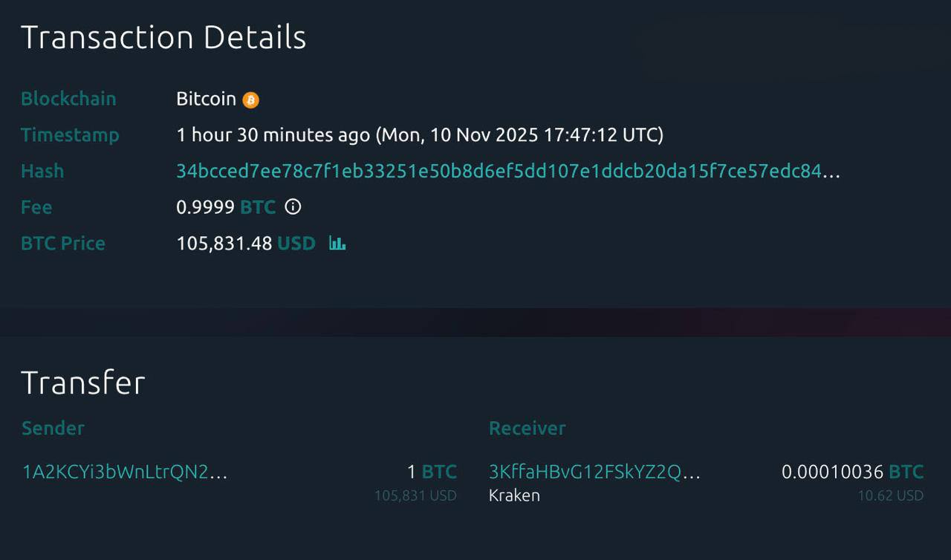This screenshot has height=560, width=951.
Task: Open the transaction hash link
Action: pyautogui.click(x=507, y=172)
